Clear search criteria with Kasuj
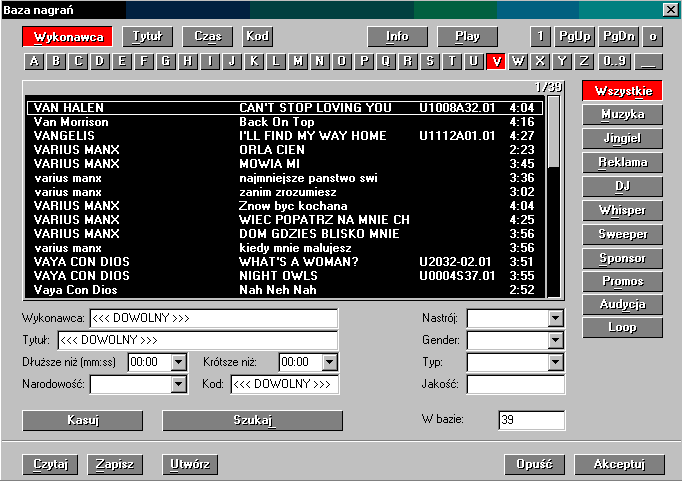Viewport: 682px width, 481px height. (x=83, y=421)
